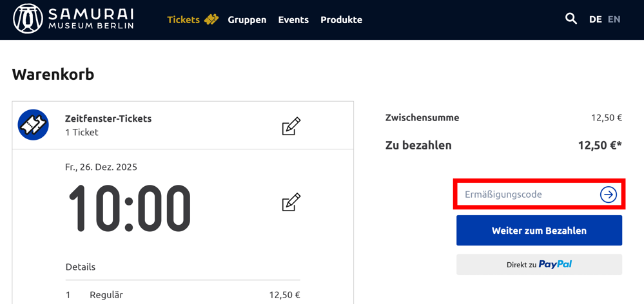Switch language to EN

[x=614, y=19]
